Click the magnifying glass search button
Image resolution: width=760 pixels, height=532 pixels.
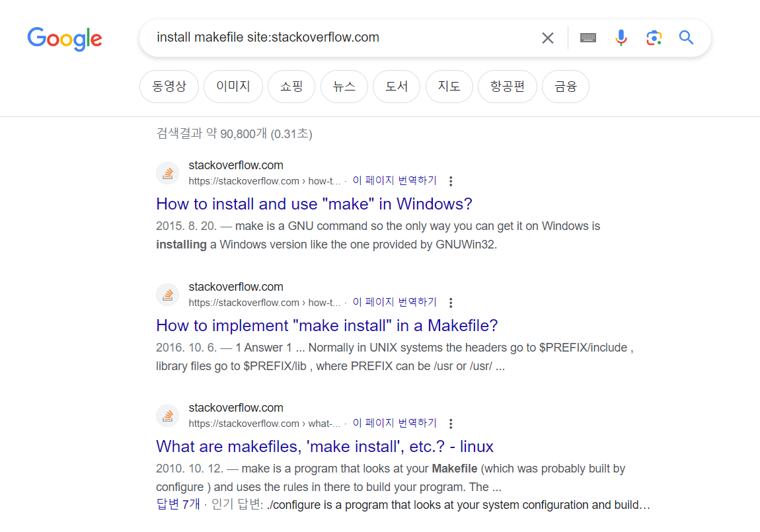pos(687,37)
